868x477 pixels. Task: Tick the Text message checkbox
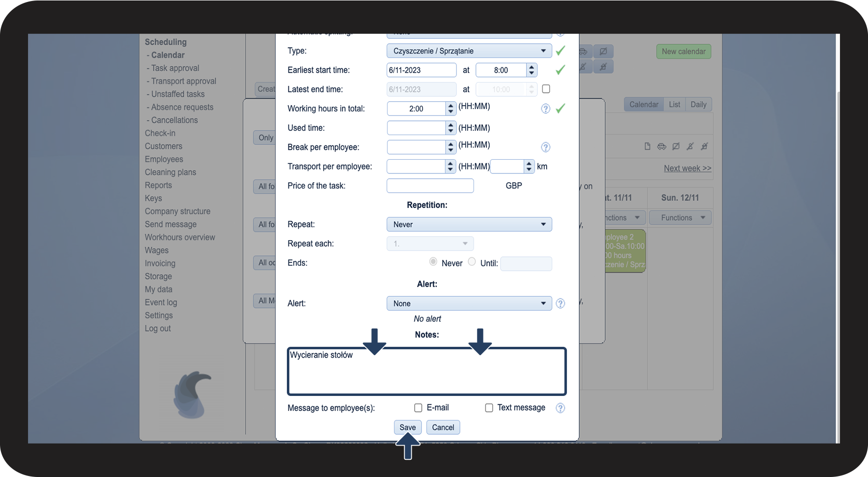click(489, 408)
